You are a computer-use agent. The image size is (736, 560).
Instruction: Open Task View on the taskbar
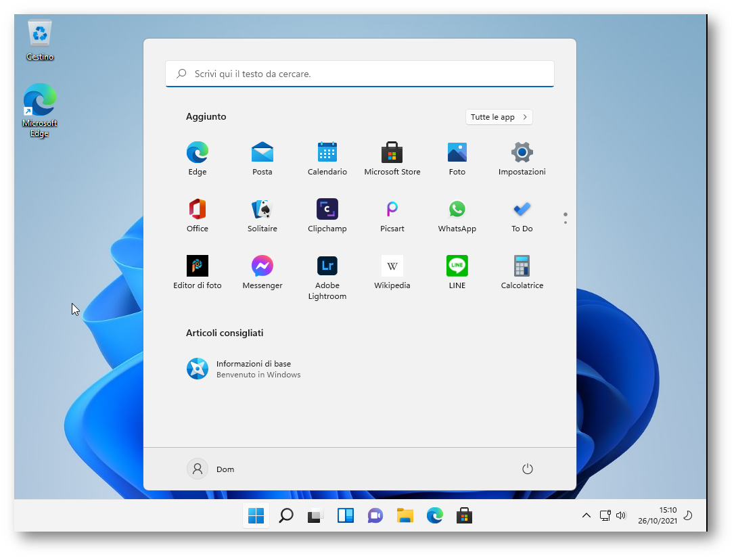point(315,515)
